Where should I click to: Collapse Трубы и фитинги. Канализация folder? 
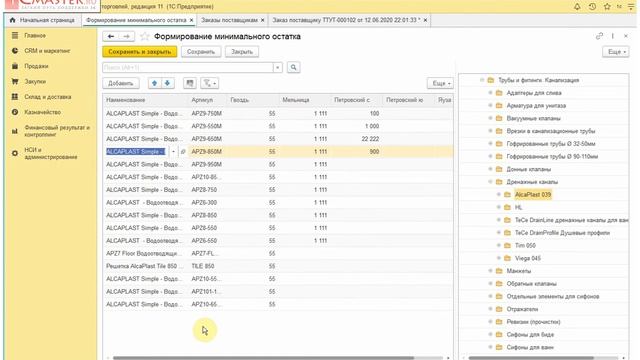coord(482,80)
